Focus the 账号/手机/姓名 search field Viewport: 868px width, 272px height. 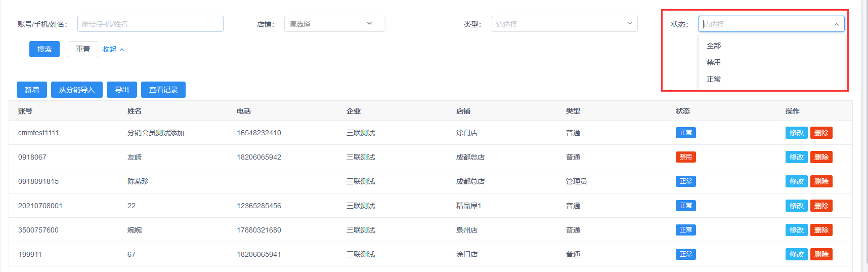tap(150, 24)
